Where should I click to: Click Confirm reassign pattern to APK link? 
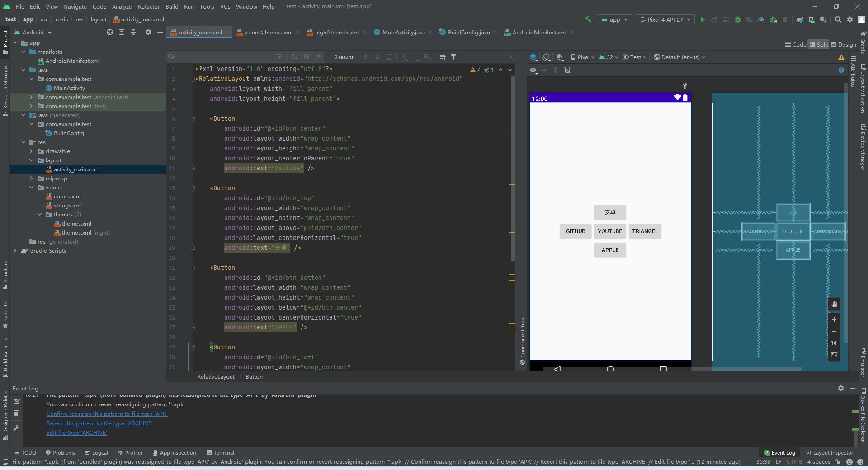tap(107, 414)
